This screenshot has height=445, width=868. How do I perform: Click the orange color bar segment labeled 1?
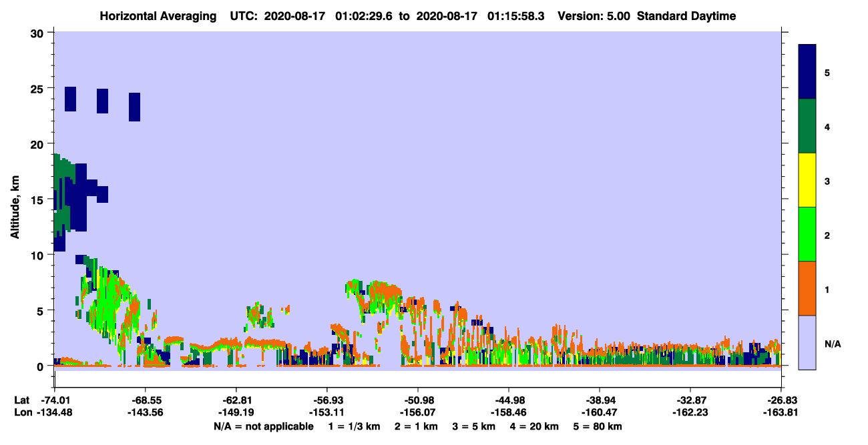807,288
